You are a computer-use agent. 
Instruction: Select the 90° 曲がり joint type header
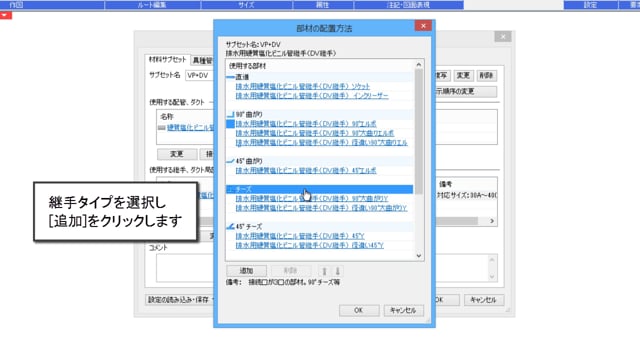320,114
